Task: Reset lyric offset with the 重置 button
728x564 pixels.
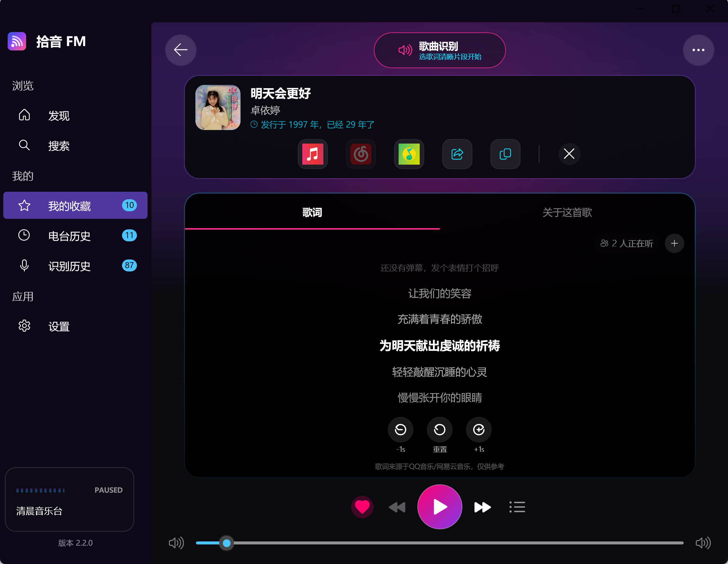Action: [x=440, y=430]
